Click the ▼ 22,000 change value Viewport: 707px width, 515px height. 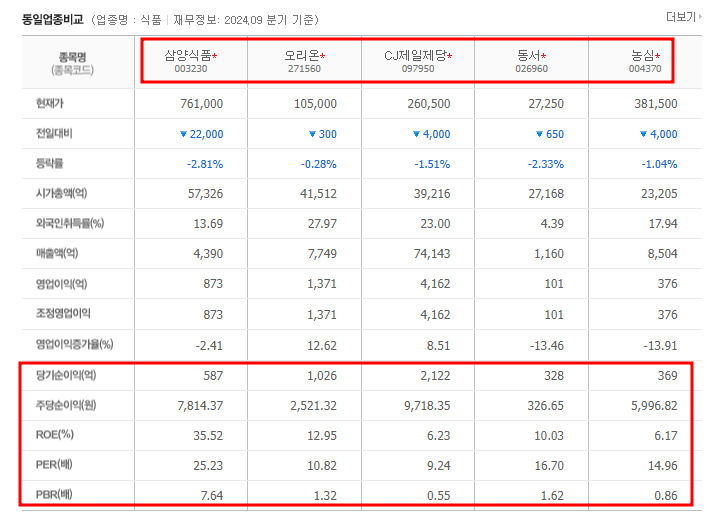pyautogui.click(x=202, y=134)
